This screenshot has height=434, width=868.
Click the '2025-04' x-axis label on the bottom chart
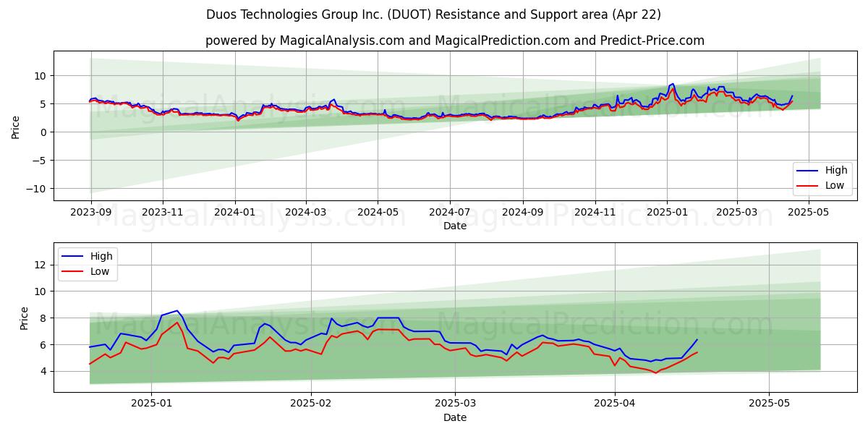615,405
